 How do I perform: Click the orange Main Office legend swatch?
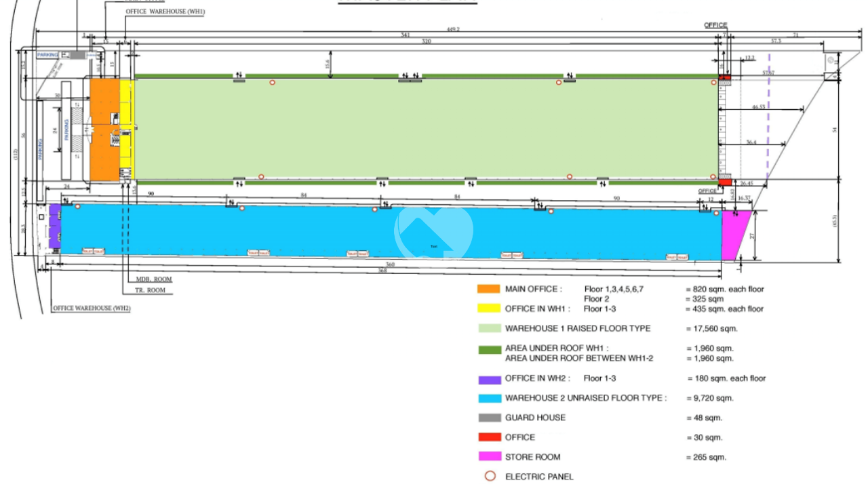tap(488, 289)
